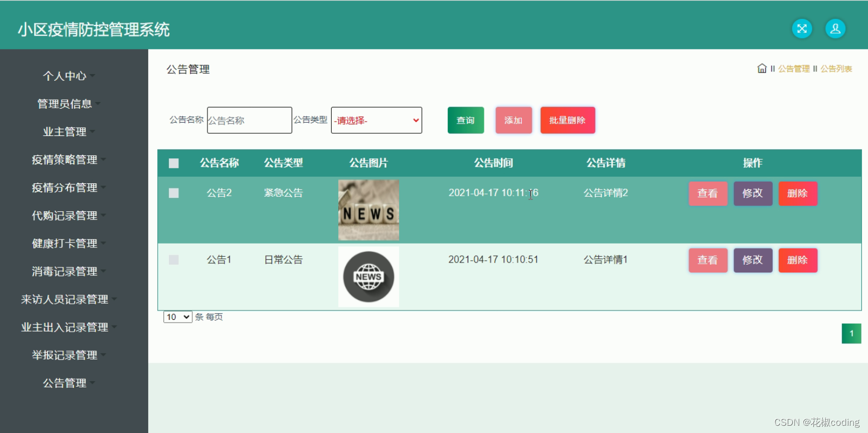Viewport: 868px width, 433px height.
Task: Open the user profile icon
Action: [x=835, y=28]
